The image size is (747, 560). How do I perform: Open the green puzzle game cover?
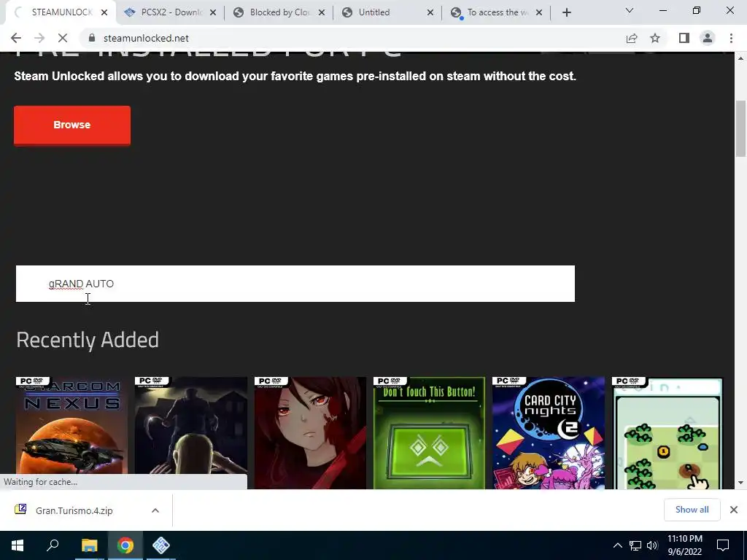tap(667, 433)
